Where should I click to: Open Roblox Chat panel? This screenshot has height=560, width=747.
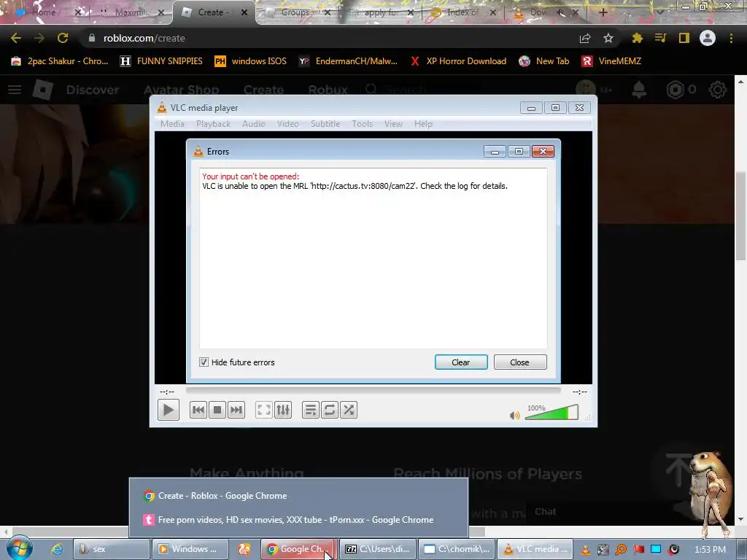click(x=545, y=511)
